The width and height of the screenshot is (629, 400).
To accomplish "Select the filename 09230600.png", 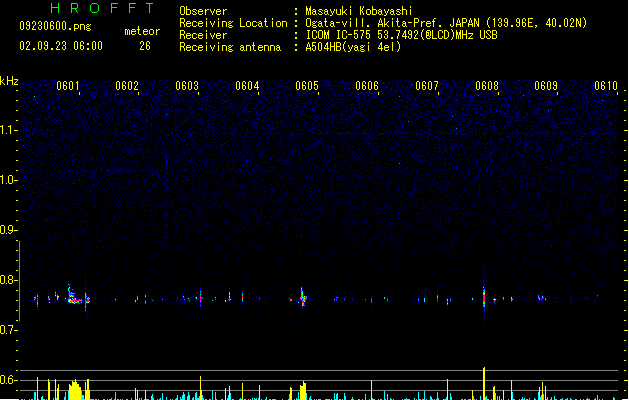I will (x=55, y=26).
